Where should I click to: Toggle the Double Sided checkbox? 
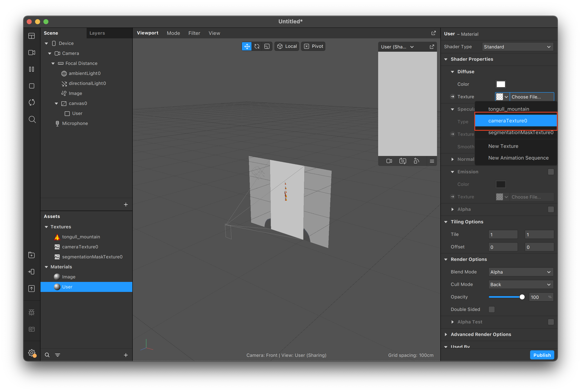pyautogui.click(x=491, y=309)
